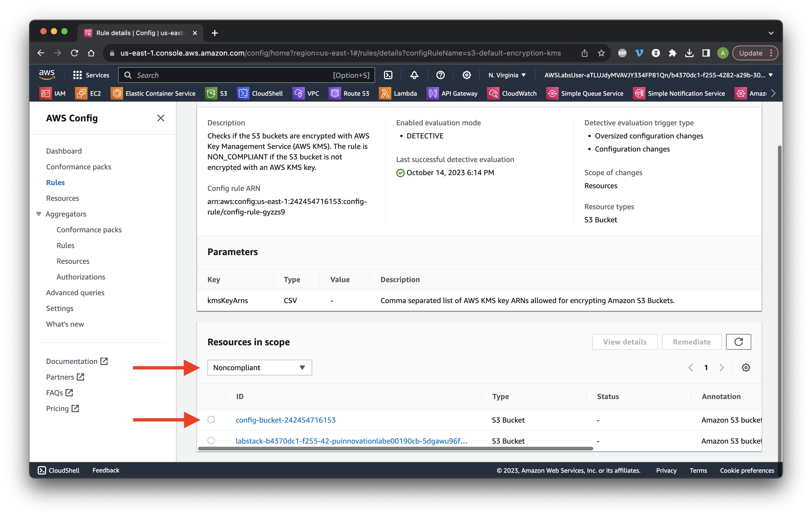This screenshot has width=812, height=517.
Task: Open S3 service shortcut
Action: tap(216, 94)
